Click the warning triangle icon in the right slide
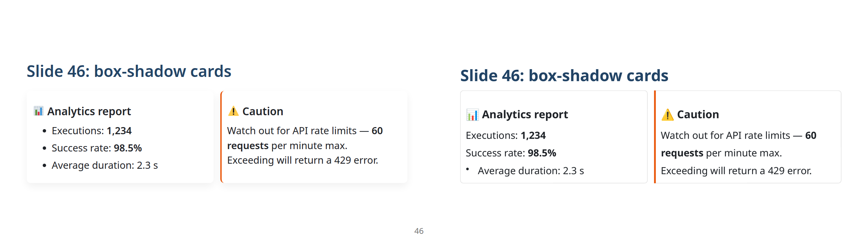868x244 pixels. coord(667,115)
